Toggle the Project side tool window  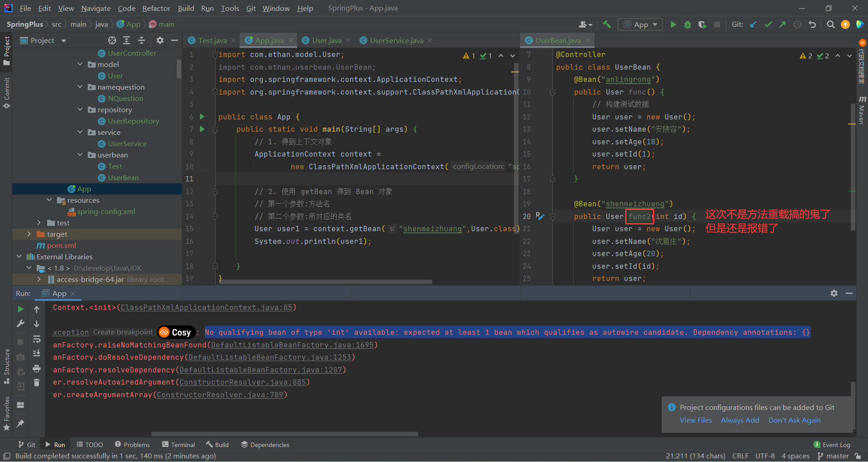tap(6, 51)
